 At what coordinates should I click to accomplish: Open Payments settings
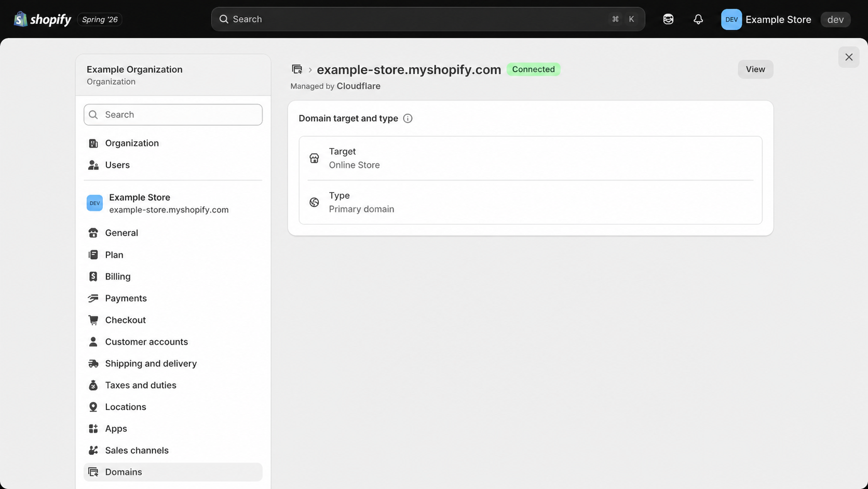click(x=173, y=298)
